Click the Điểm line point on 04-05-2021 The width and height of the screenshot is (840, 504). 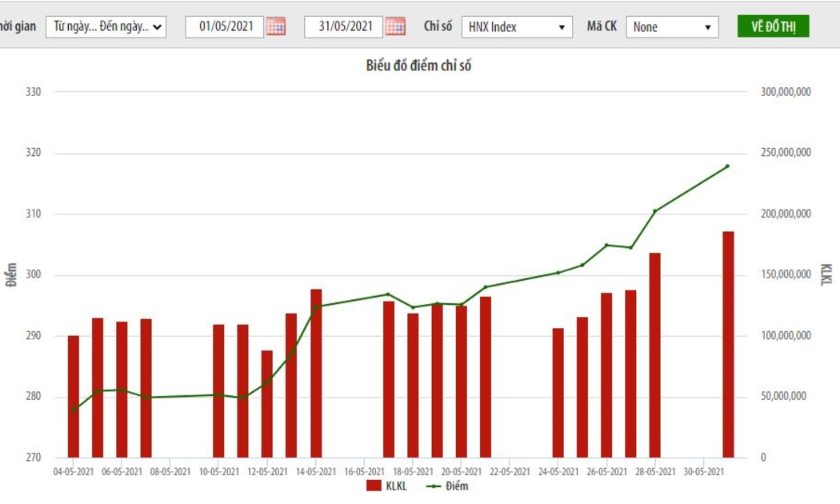[x=74, y=410]
